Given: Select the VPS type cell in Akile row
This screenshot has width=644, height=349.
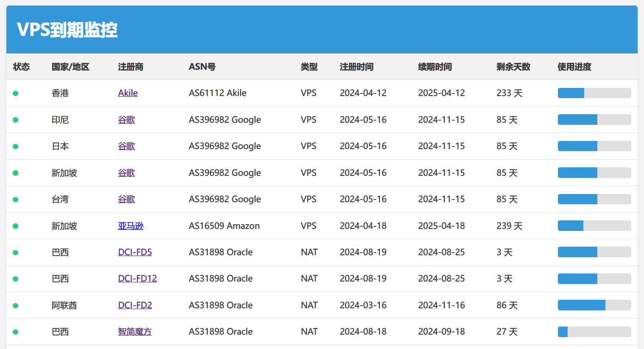Looking at the screenshot, I should (x=309, y=93).
